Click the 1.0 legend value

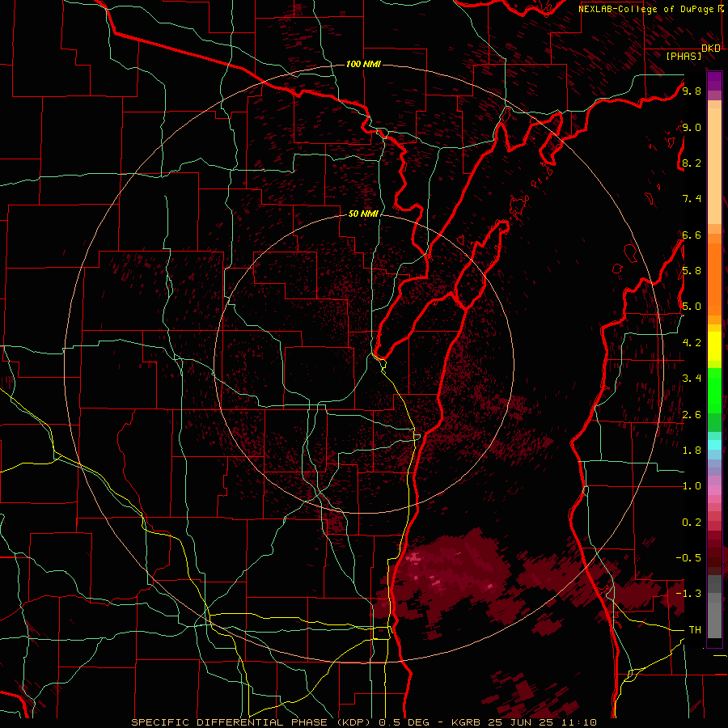tap(692, 485)
